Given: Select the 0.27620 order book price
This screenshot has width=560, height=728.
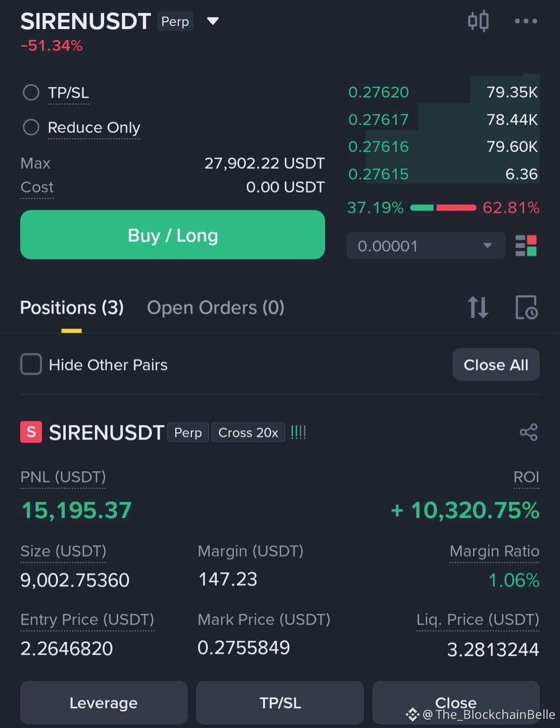Looking at the screenshot, I should 379,92.
